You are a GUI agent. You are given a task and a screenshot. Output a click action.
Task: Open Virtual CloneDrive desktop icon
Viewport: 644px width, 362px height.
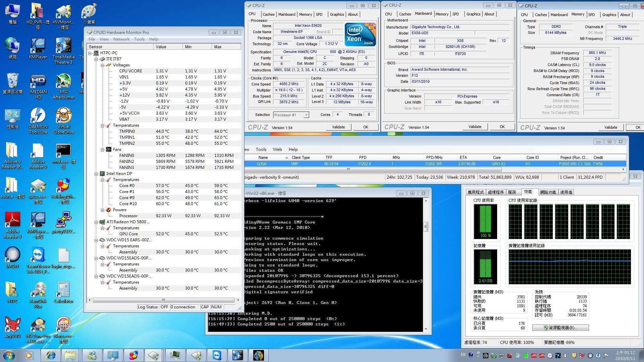[x=63, y=121]
